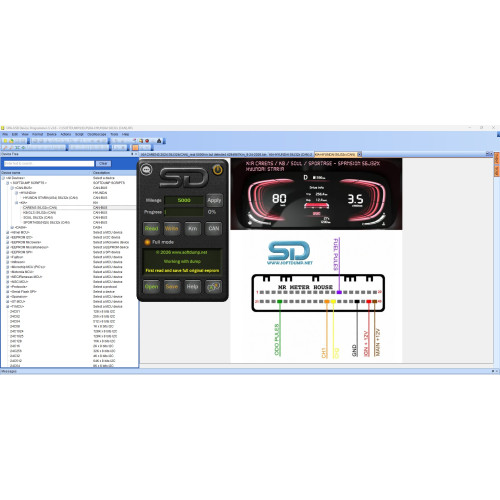Click the green Read button
This screenshot has width=500, height=500.
(151, 228)
